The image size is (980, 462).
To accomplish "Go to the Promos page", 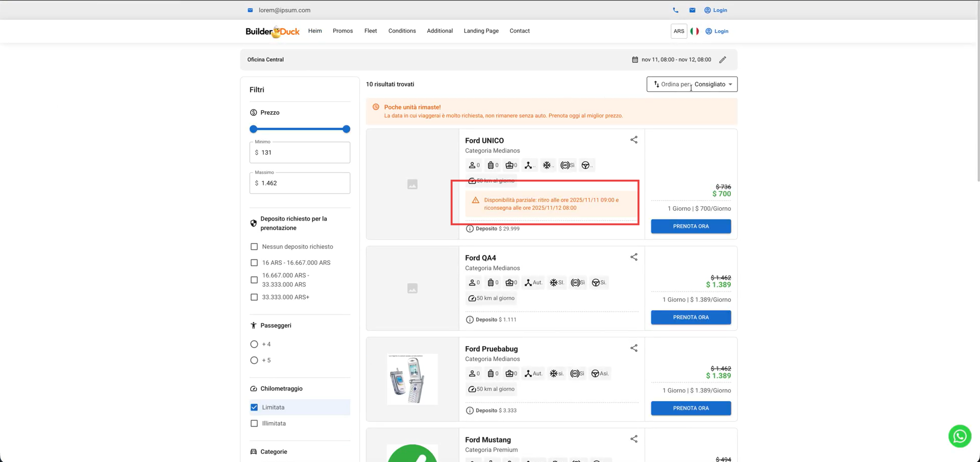I will click(x=342, y=31).
